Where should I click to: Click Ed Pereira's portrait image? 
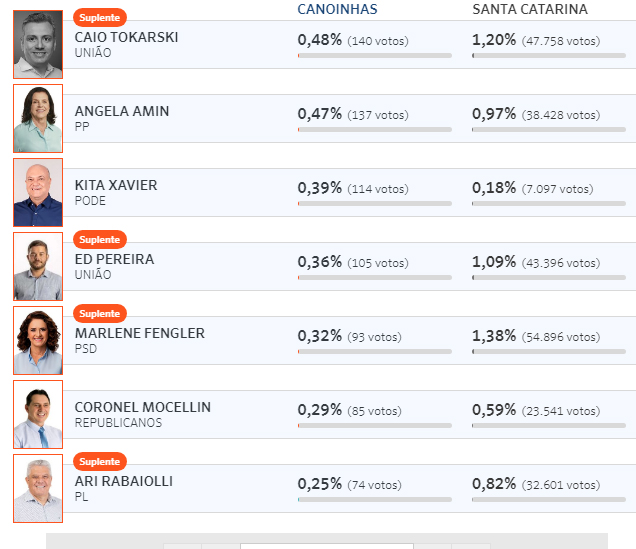pyautogui.click(x=38, y=266)
